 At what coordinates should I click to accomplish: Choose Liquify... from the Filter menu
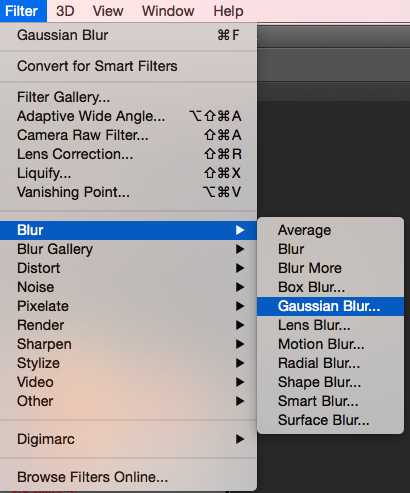coord(128,173)
